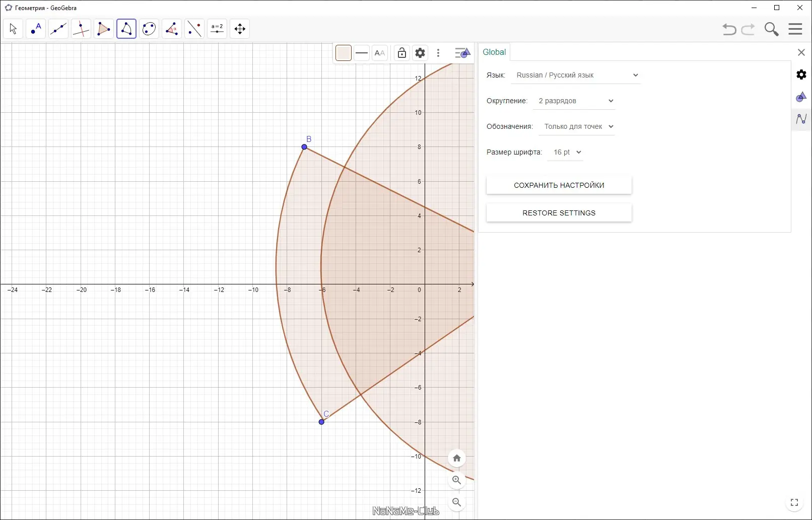Zoom in on the graphics view
Screen dimensions: 812x520
(457, 480)
